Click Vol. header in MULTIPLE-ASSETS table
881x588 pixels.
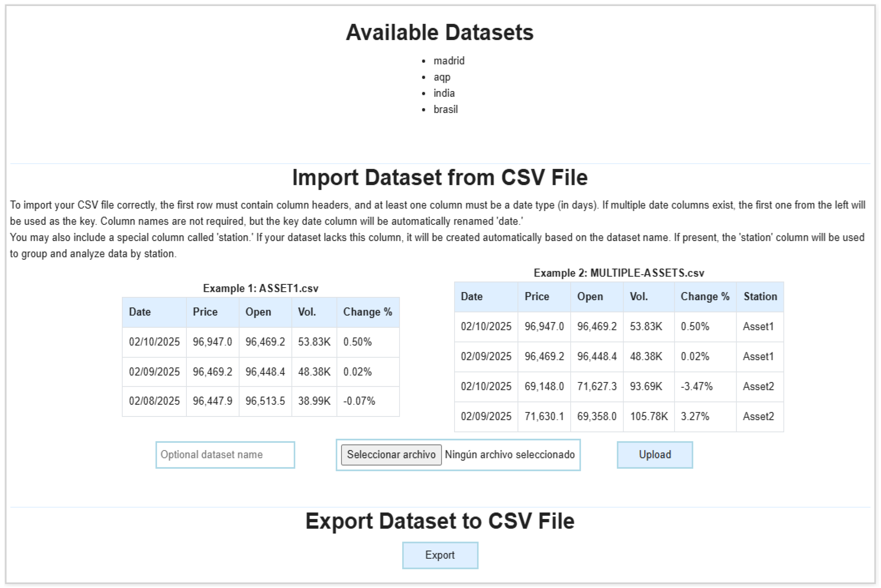[649, 297]
